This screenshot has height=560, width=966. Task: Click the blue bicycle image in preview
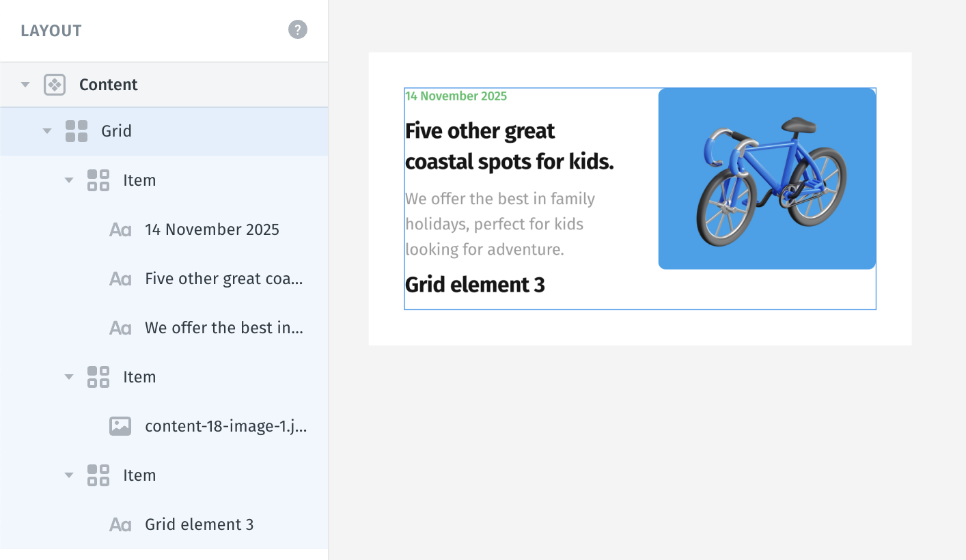(x=767, y=178)
